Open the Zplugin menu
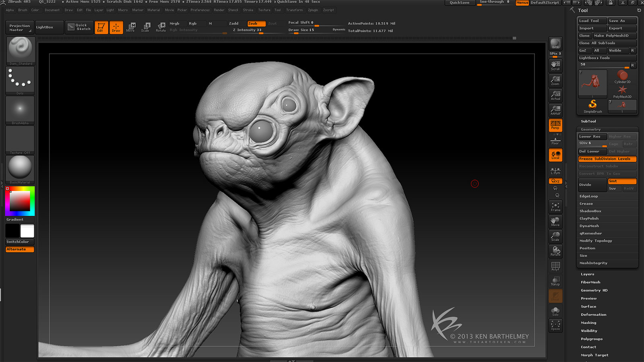This screenshot has width=644, height=362. [313, 10]
